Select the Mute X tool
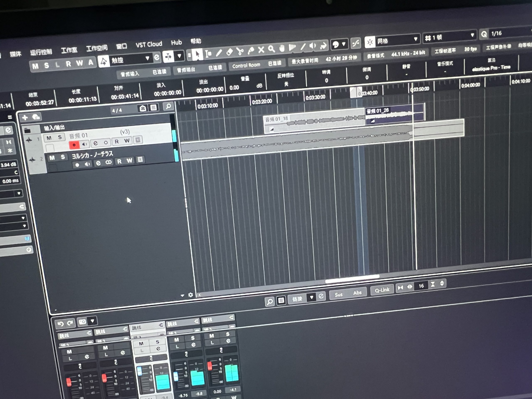The image size is (532, 399). coord(261,50)
